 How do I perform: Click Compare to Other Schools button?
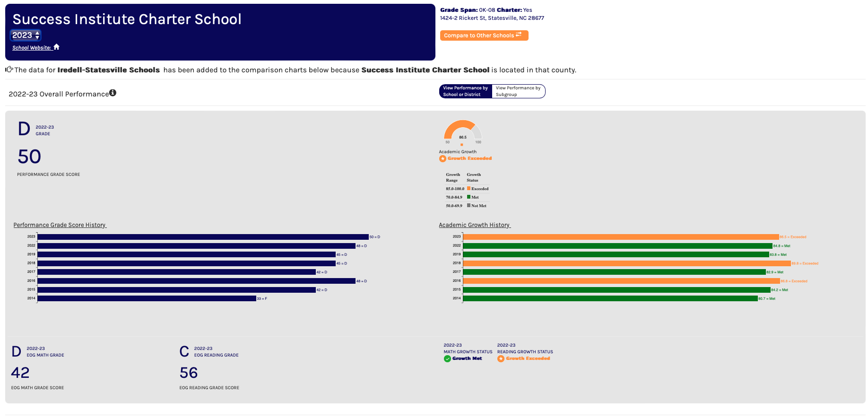(x=484, y=35)
